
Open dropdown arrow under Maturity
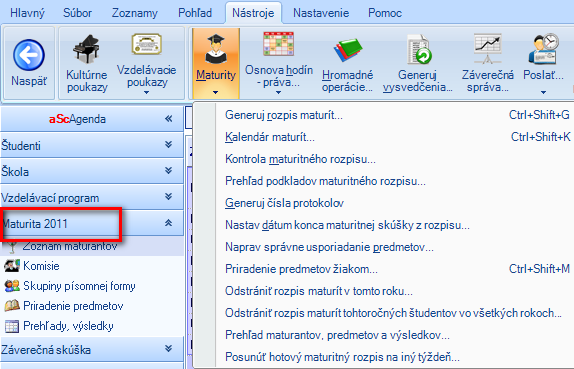coord(216,93)
